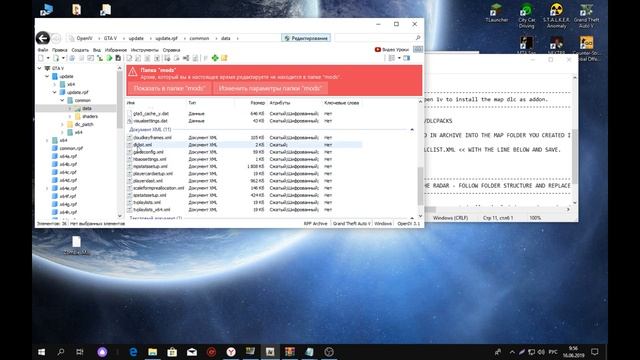
Task: Open the Инструменты menu
Action: [144, 50]
